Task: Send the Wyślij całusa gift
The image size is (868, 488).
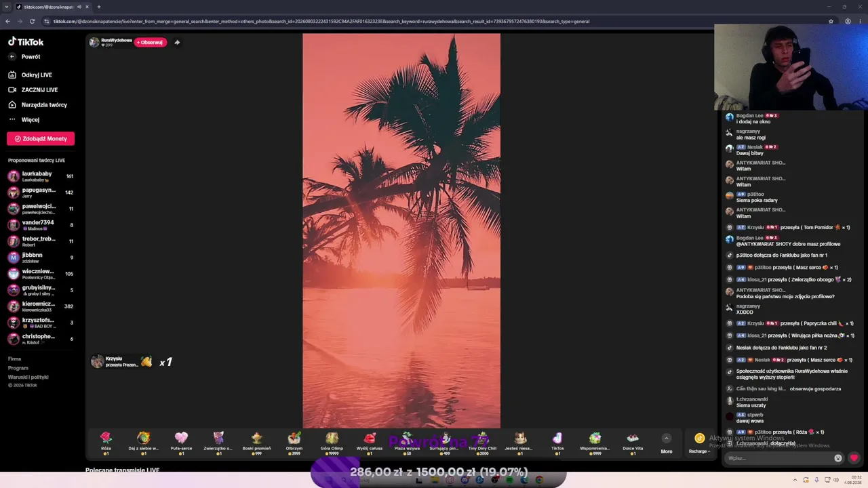Action: pyautogui.click(x=370, y=443)
